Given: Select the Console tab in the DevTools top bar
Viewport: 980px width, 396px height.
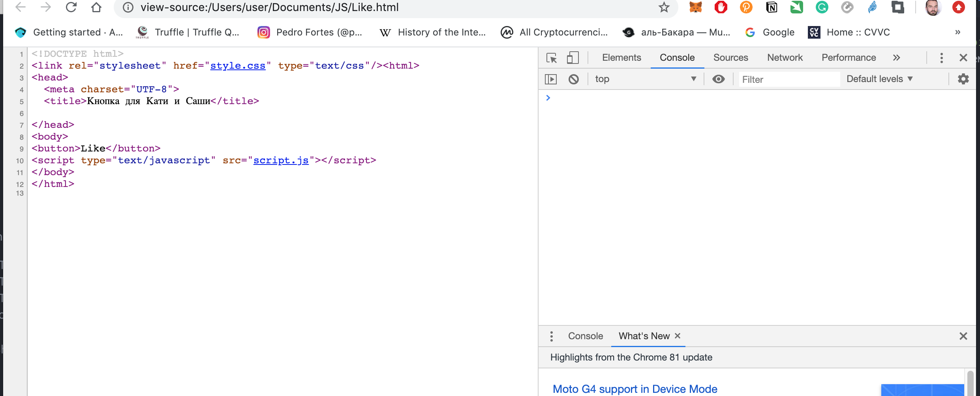Looking at the screenshot, I should coord(677,58).
